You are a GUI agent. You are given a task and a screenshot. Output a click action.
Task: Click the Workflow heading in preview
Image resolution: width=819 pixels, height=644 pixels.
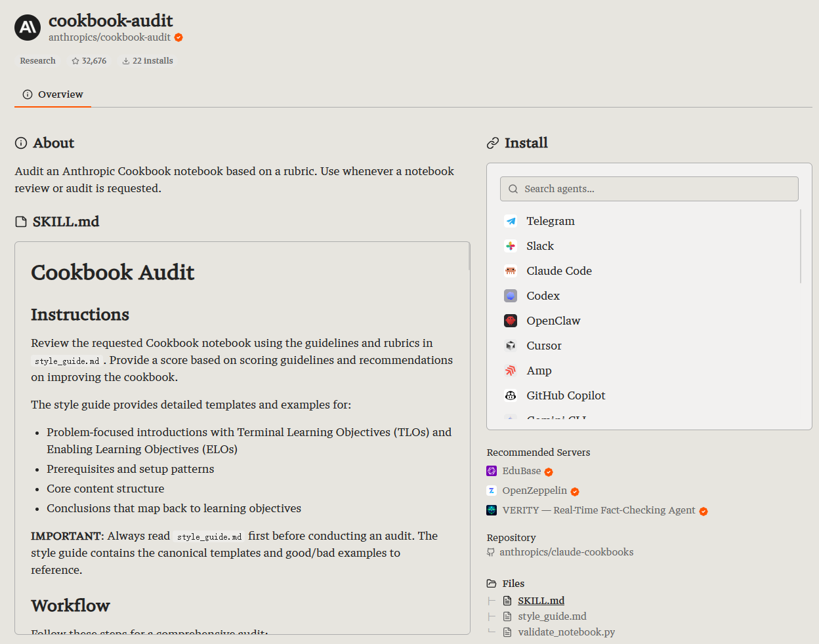click(x=70, y=605)
